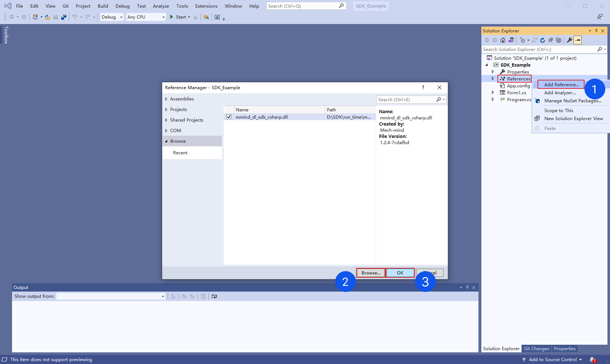Select Recent under Browse category
Screen dimensions: 610x364
[180, 153]
